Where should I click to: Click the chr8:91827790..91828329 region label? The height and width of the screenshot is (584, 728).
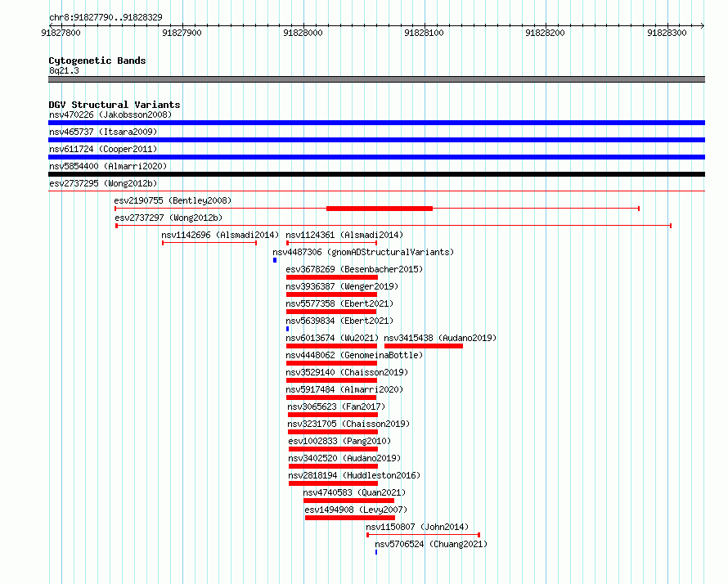[106, 17]
